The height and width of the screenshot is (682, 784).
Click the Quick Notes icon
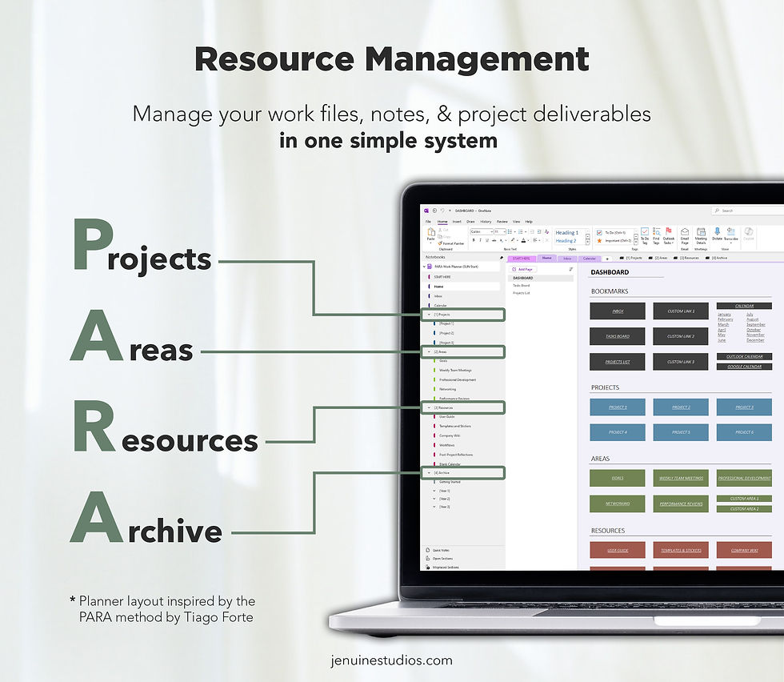tap(427, 550)
